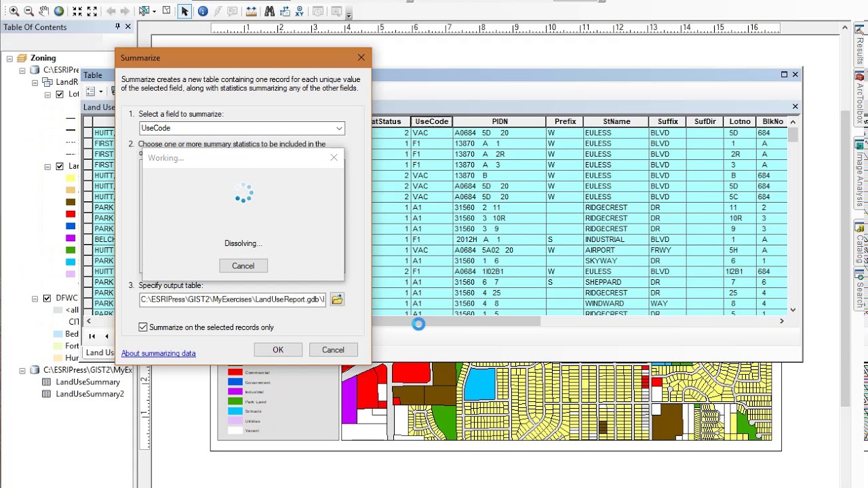Choose the Select Features tool
868x488 pixels.
(143, 12)
